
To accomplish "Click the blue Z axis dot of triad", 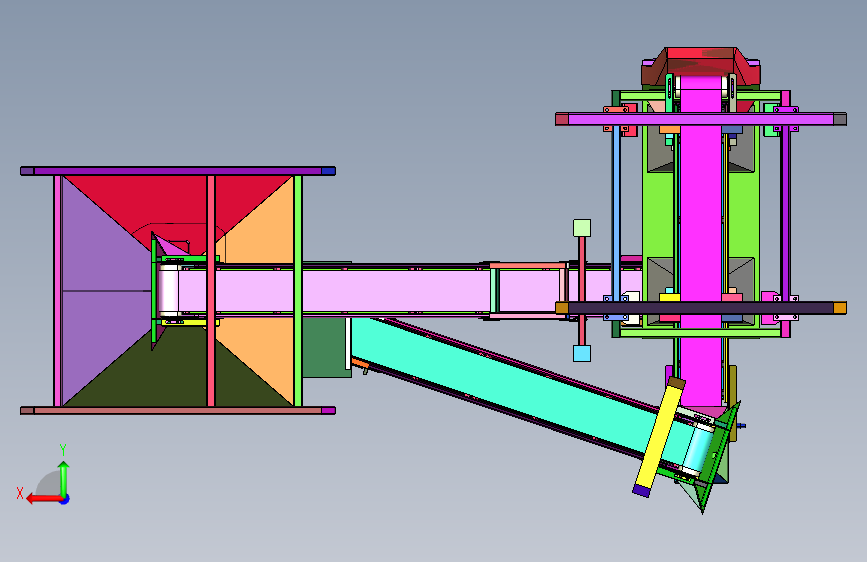I will 65,500.
